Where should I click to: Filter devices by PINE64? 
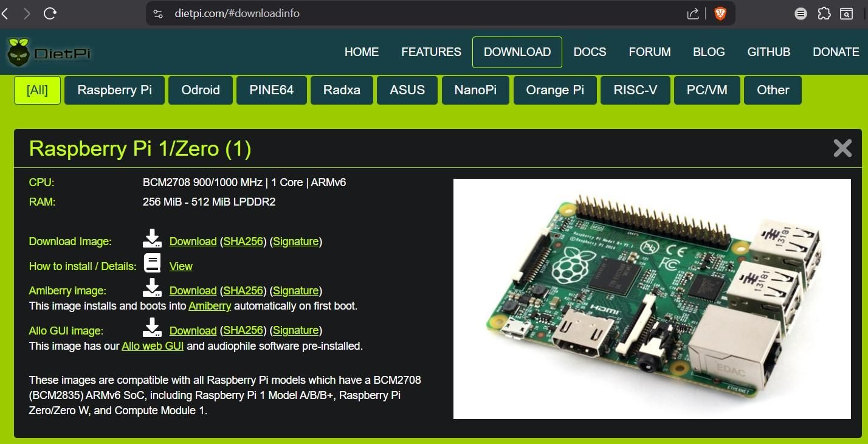point(272,90)
